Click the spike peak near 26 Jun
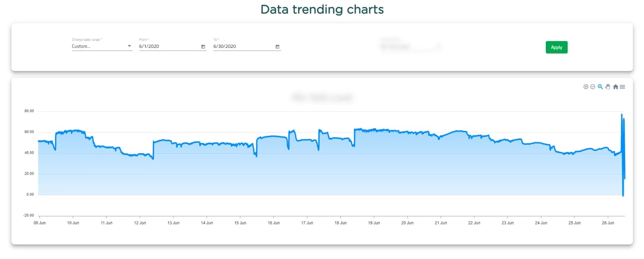 [x=622, y=114]
